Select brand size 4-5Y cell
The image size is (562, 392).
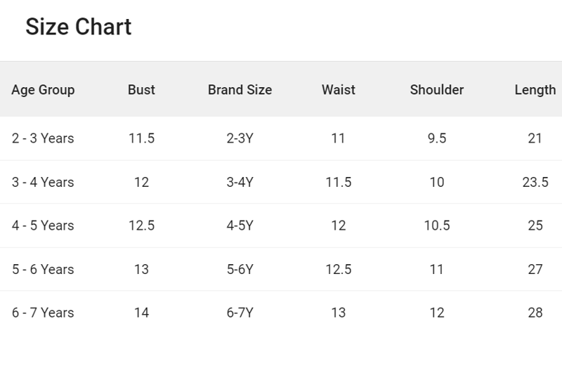pos(240,226)
